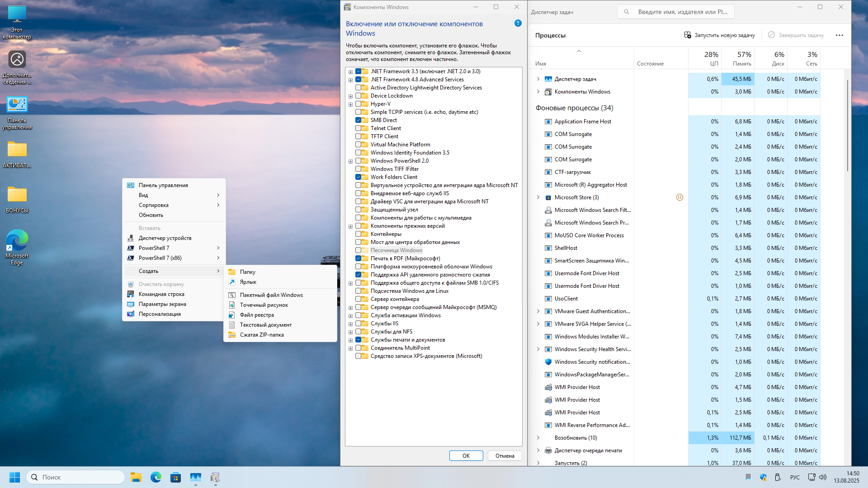Screen dimensions: 868x488
Task: Open АКТИВАТ... folder on the desktop
Action: pos(17,155)
